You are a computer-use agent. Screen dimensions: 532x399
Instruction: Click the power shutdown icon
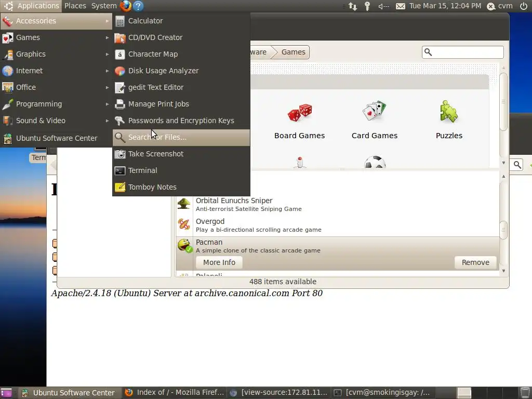tap(524, 6)
